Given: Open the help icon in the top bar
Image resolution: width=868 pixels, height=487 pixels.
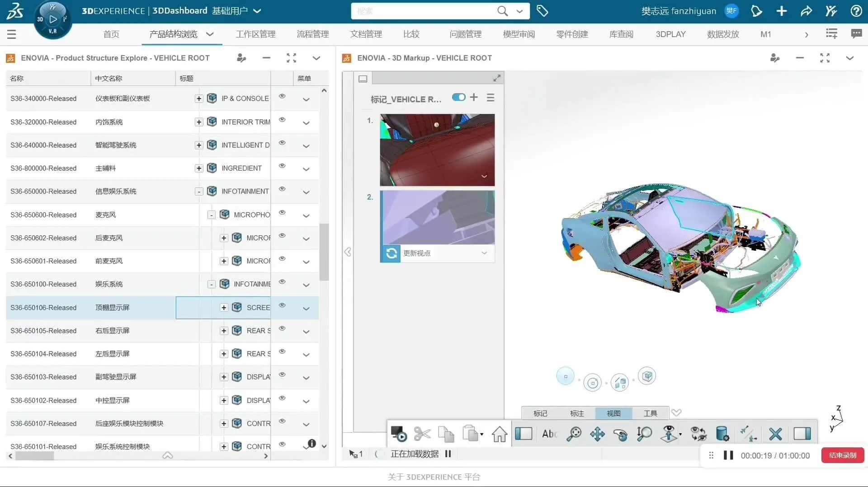Looking at the screenshot, I should (x=856, y=11).
